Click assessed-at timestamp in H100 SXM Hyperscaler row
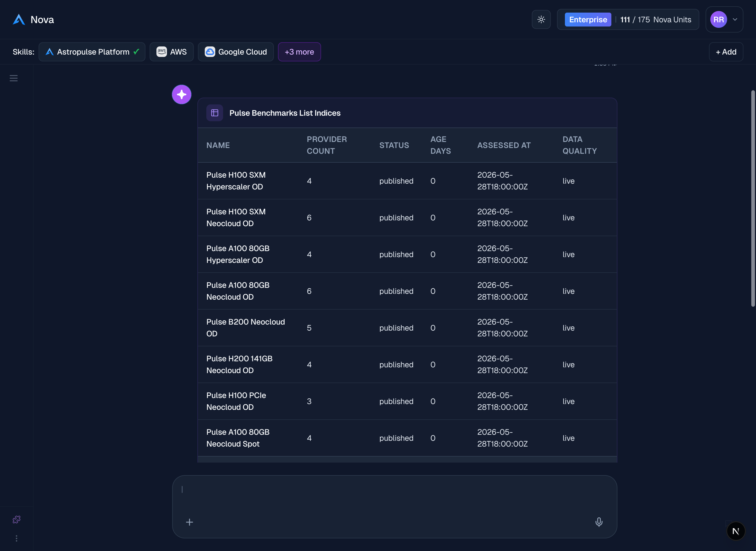 502,181
